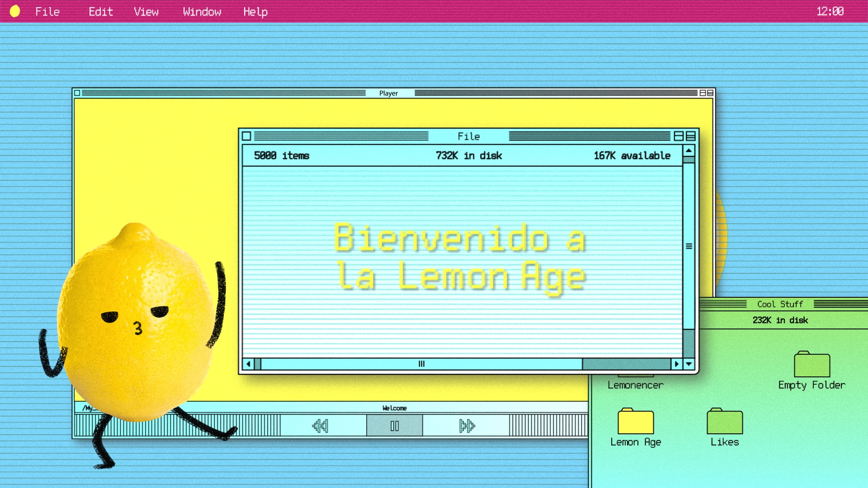Pause playback in the Player
This screenshot has width=868, height=488.
394,426
